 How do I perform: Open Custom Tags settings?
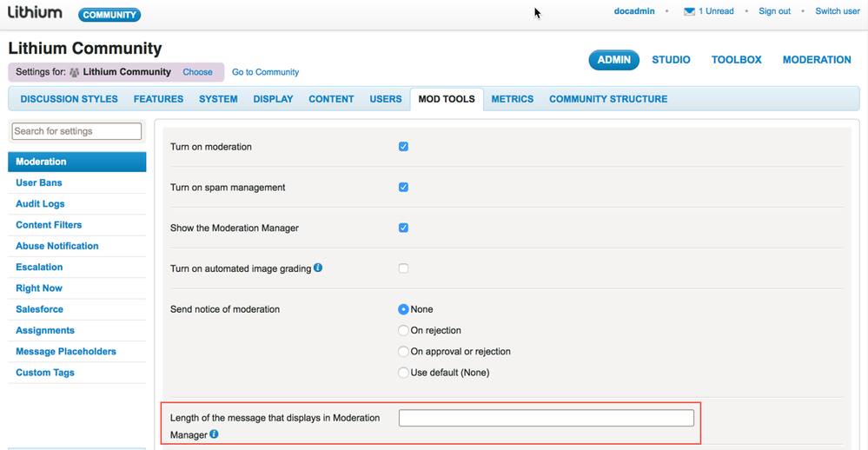[45, 373]
